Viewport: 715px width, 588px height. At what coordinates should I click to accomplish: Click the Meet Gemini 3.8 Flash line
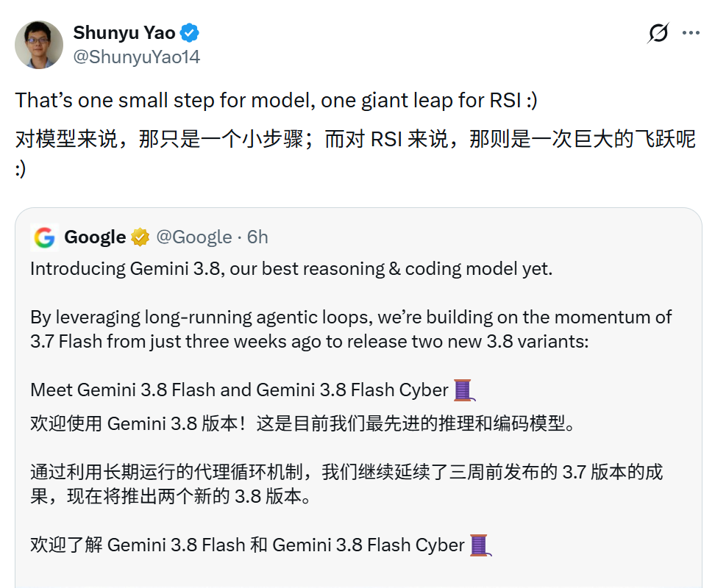pyautogui.click(x=239, y=390)
